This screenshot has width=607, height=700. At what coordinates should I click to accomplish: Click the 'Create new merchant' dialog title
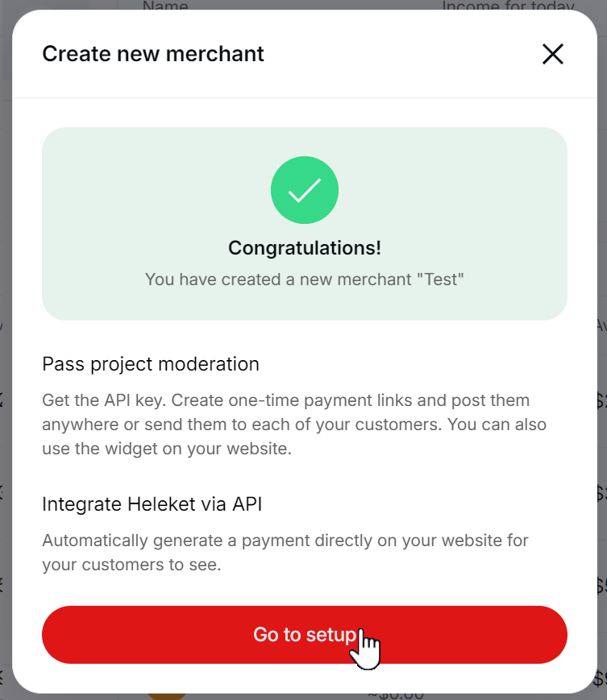click(x=153, y=54)
